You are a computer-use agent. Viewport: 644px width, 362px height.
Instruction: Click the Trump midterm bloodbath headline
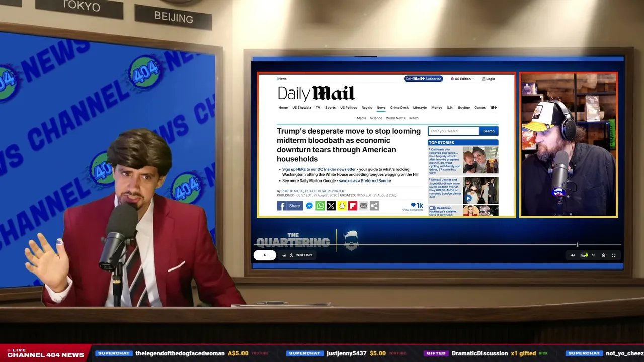click(x=349, y=145)
